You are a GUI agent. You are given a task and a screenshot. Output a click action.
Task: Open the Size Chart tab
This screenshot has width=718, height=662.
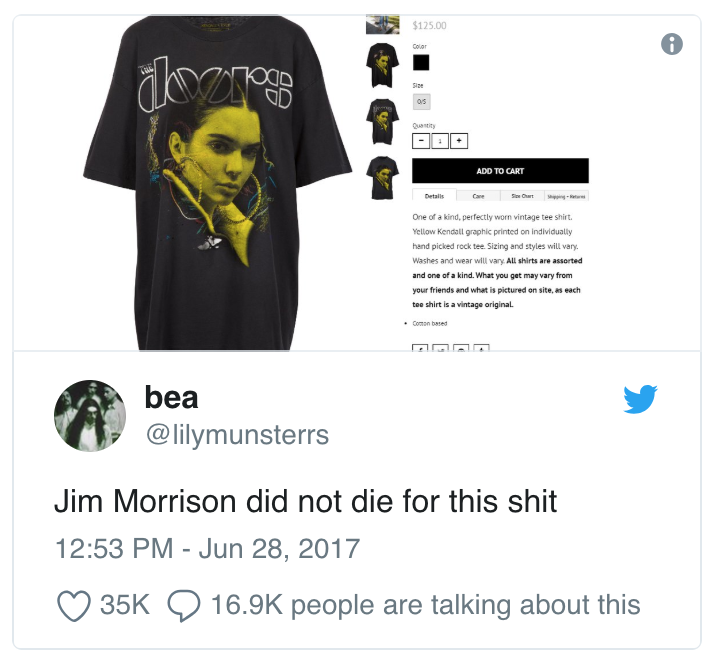coord(522,196)
